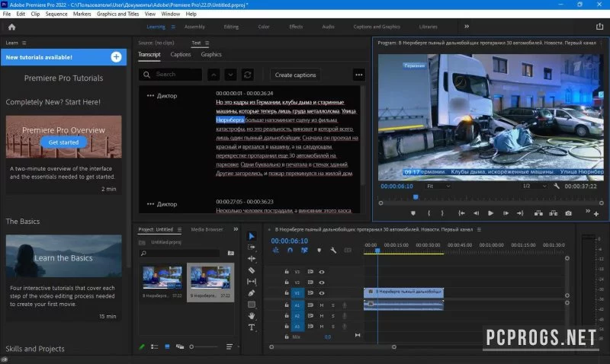Open the Markers menu
Screen dimensions: 610x364
82,14
